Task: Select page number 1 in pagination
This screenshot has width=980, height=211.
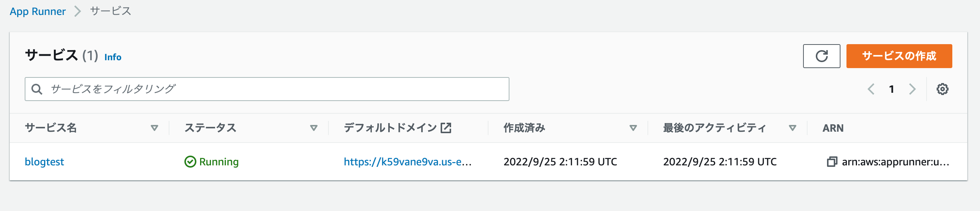Action: coord(891,89)
